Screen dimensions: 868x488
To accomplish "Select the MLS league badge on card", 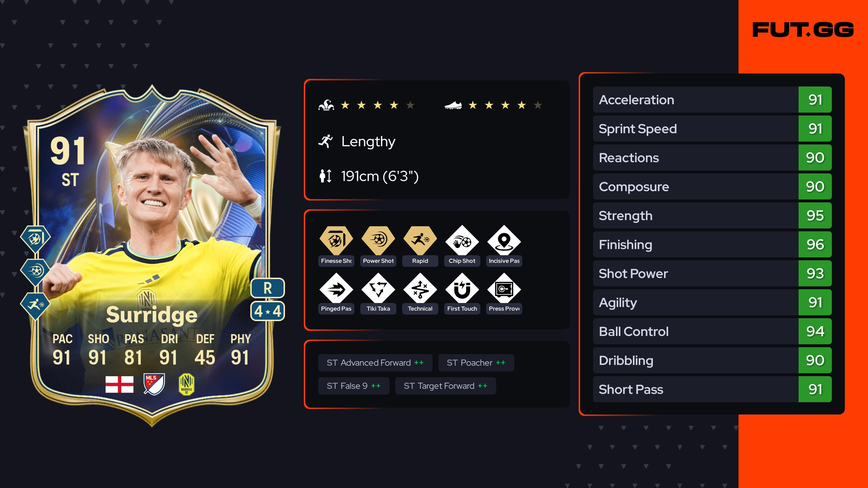I will point(154,384).
